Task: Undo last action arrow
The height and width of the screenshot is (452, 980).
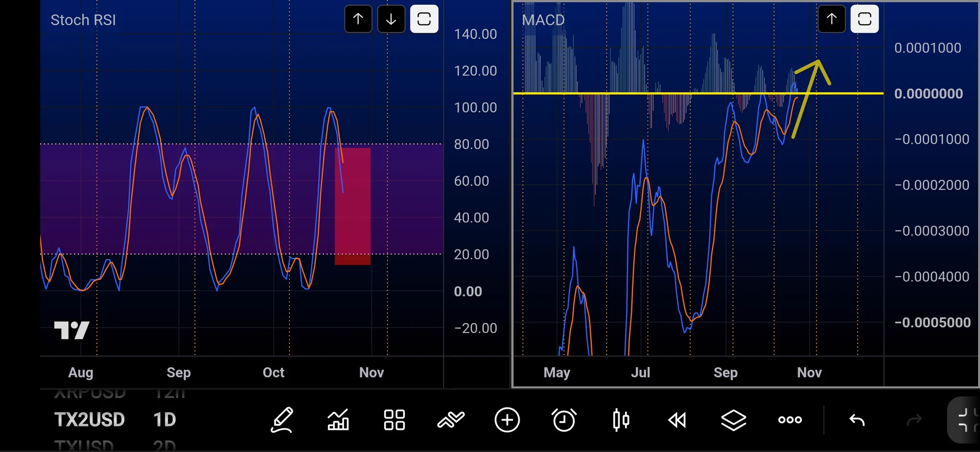Action: [x=857, y=420]
